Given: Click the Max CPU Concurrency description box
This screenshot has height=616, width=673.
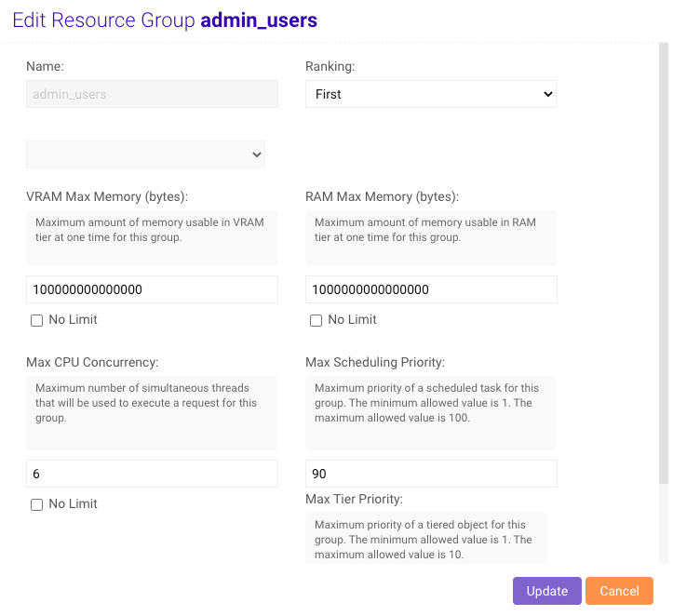Looking at the screenshot, I should tap(152, 412).
